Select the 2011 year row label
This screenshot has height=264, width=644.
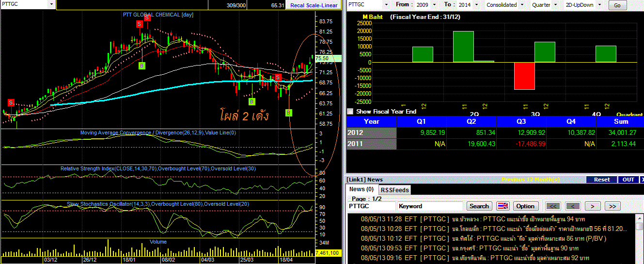(x=372, y=144)
